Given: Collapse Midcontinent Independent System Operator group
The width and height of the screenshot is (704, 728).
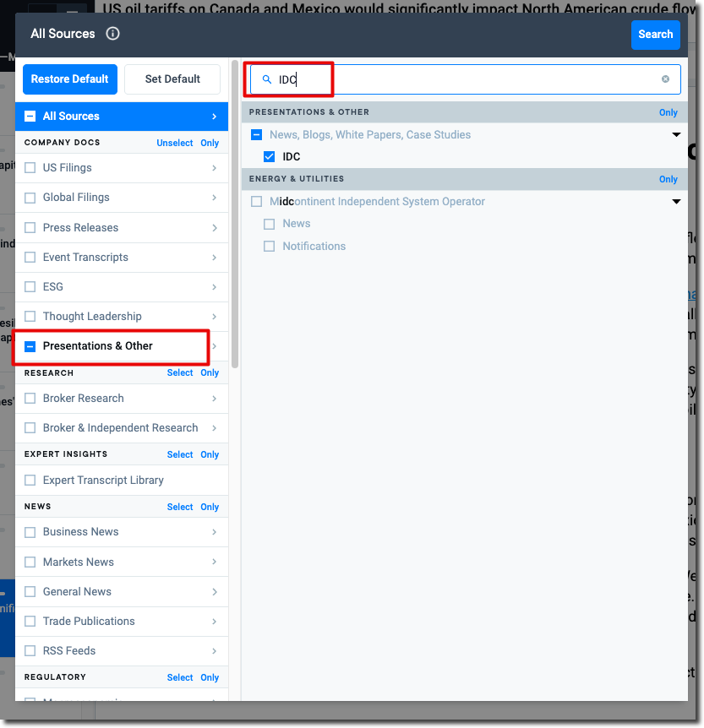Looking at the screenshot, I should click(x=676, y=202).
